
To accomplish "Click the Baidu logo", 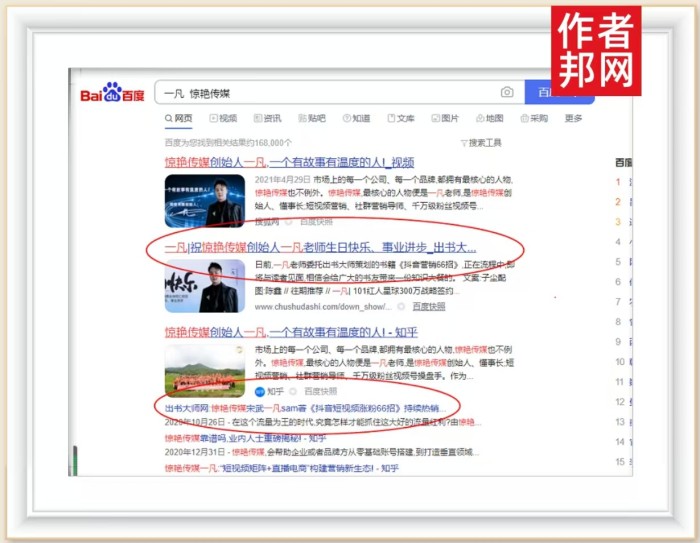I will pos(112,94).
